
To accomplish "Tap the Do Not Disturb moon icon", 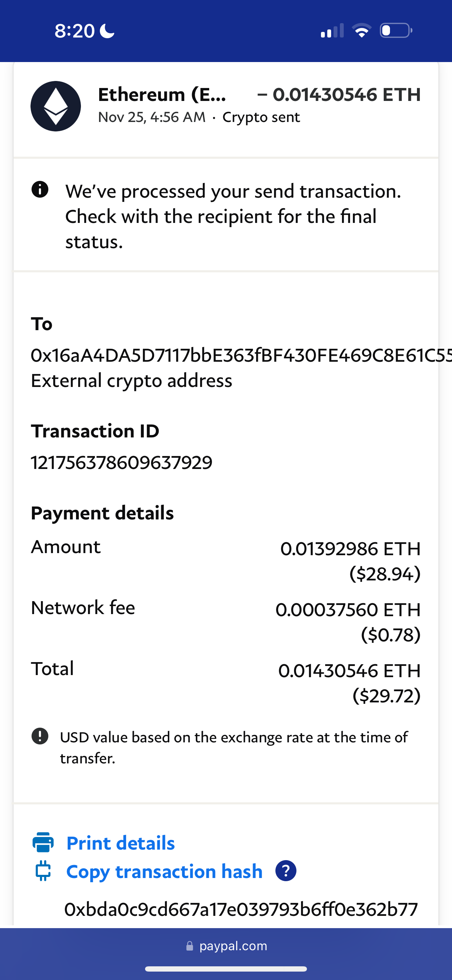I will 107,31.
